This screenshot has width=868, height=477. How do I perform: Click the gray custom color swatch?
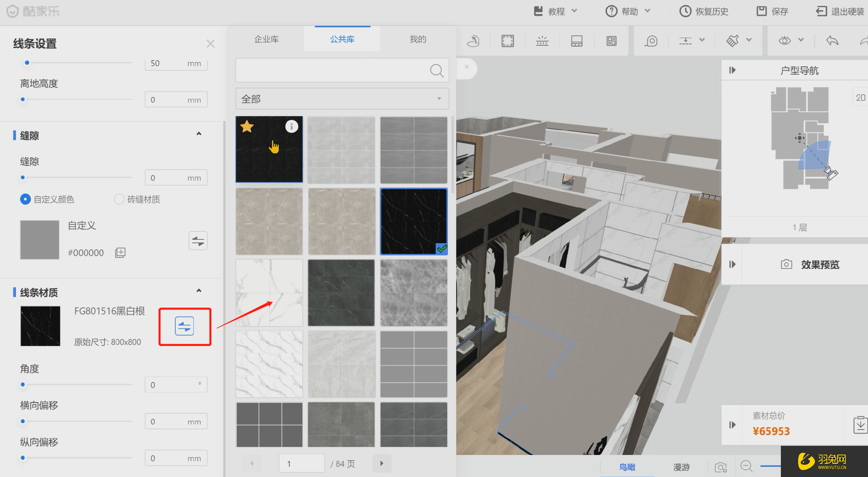40,240
